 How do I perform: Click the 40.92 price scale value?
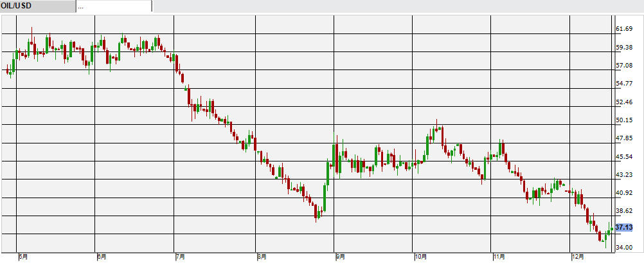[x=625, y=193]
